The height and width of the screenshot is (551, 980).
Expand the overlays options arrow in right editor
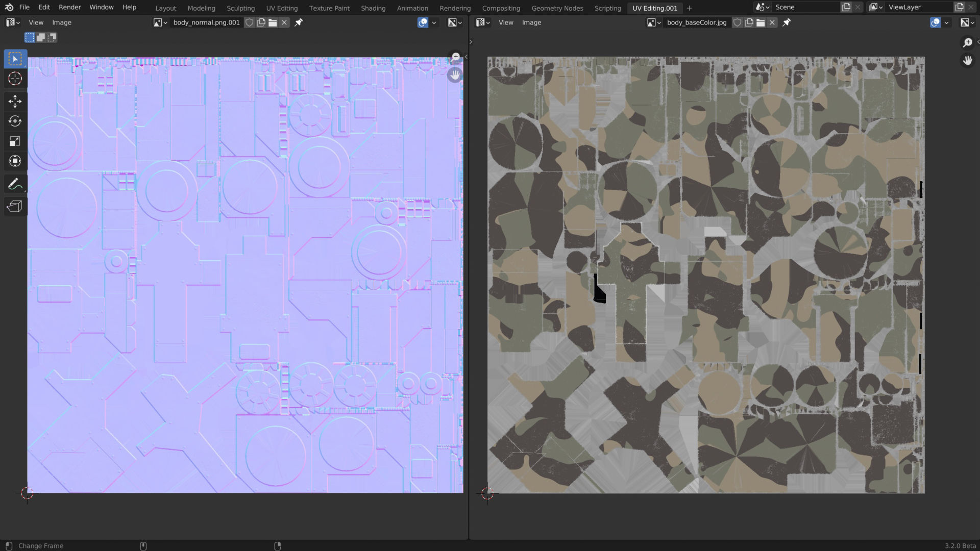947,22
